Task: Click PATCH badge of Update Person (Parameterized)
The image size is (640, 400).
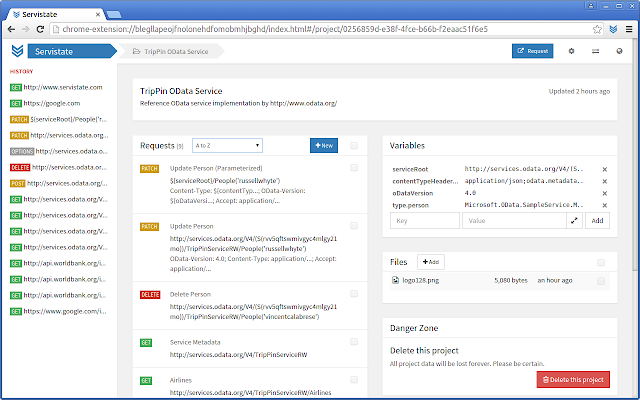Action: coord(149,169)
